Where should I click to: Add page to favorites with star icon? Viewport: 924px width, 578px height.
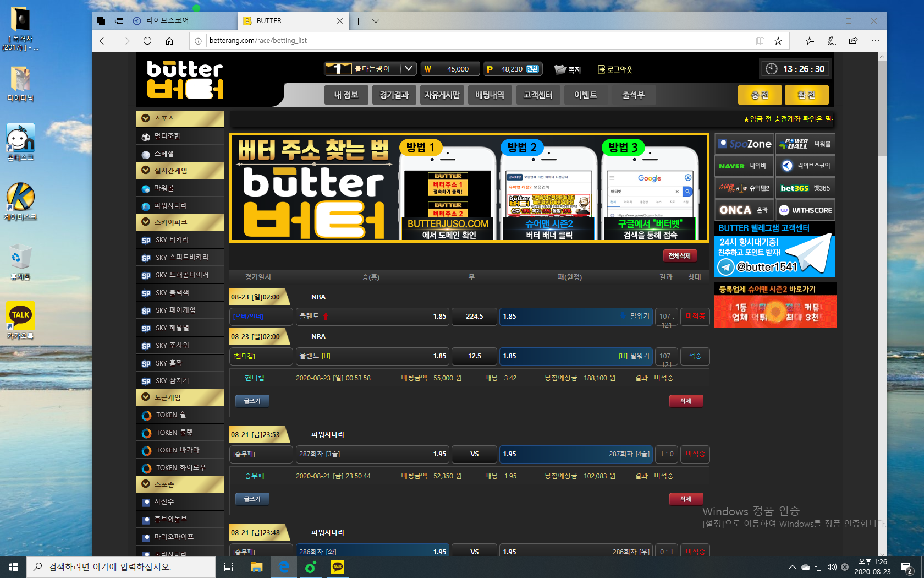(778, 41)
